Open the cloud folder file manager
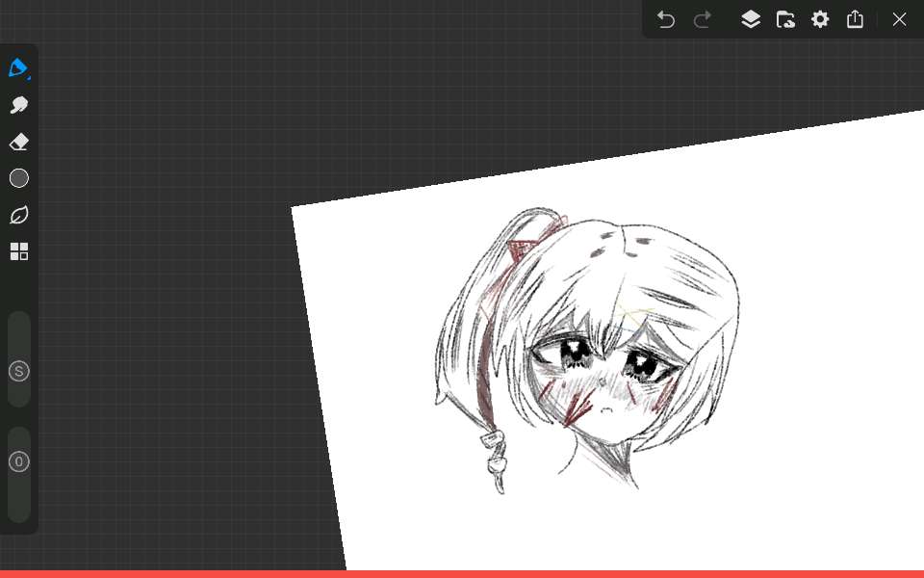Screen dimensions: 924x578 pyautogui.click(x=785, y=19)
